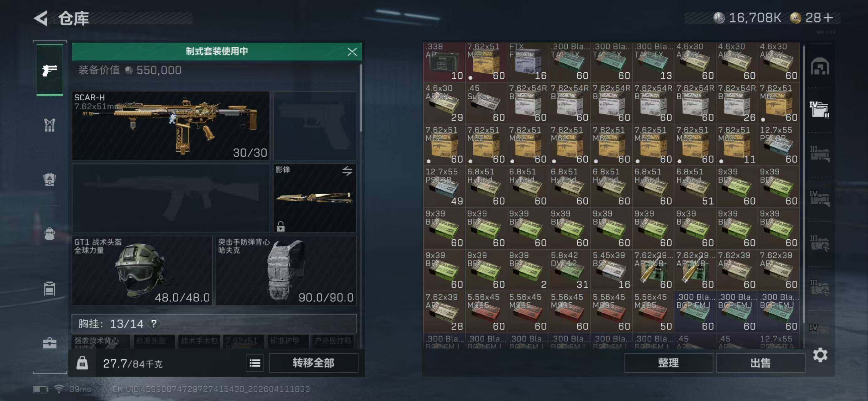Close the 制式套装使用中 banner
The height and width of the screenshot is (401, 868).
[352, 51]
